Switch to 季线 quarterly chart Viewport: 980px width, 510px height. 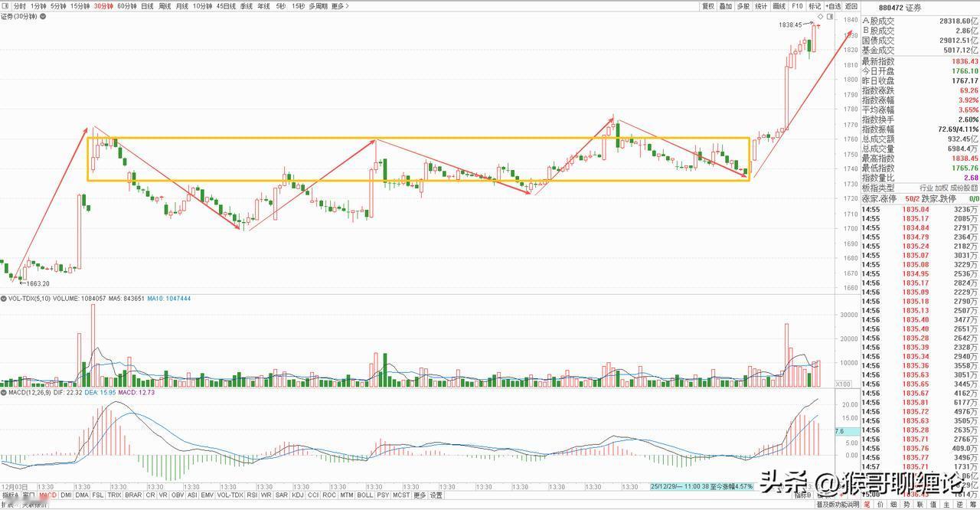247,6
